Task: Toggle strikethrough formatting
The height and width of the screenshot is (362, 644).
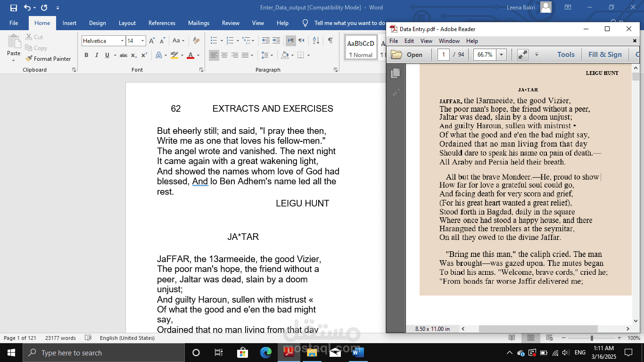Action: (x=124, y=55)
